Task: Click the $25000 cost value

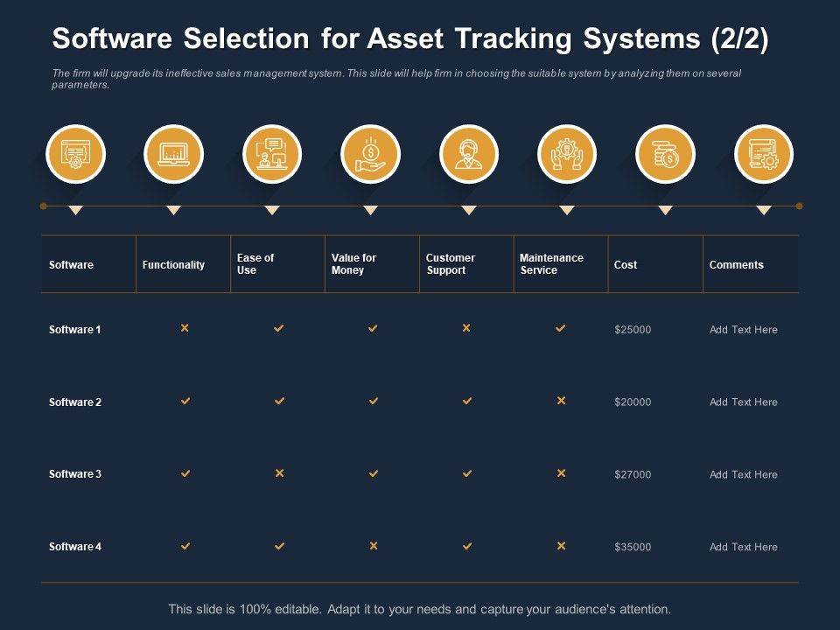Action: tap(633, 330)
